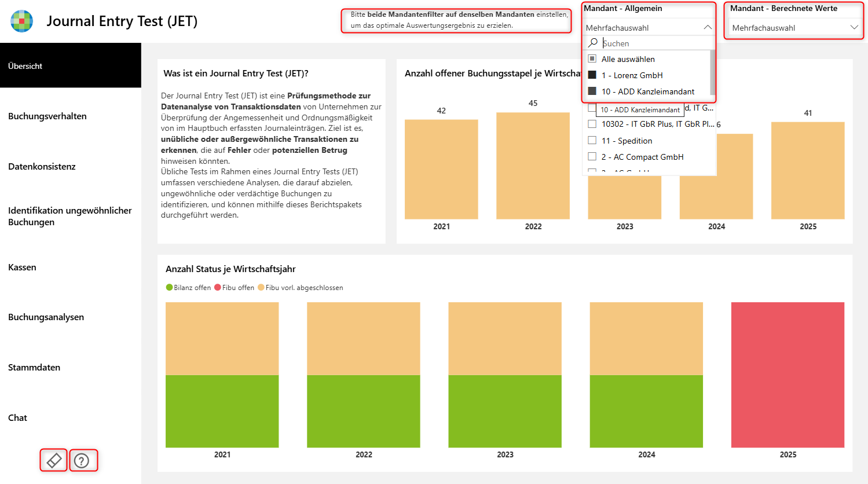Open the help question mark icon
Image resolution: width=868 pixels, height=484 pixels.
coord(82,461)
